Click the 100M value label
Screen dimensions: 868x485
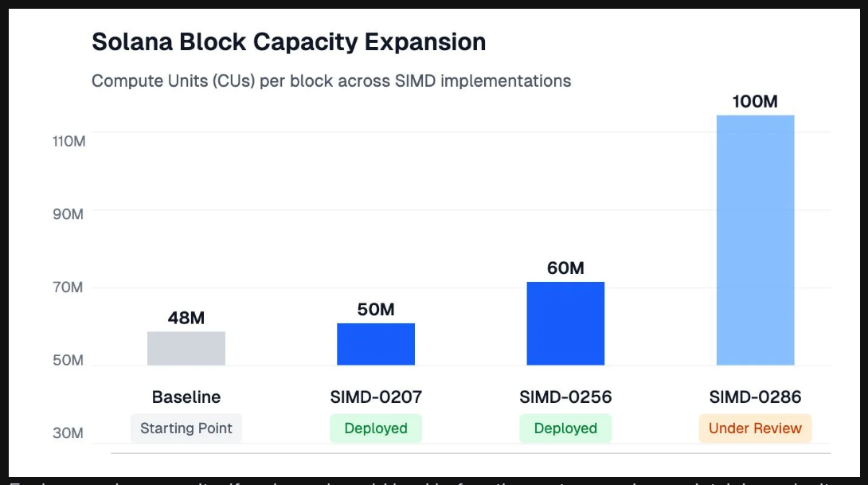[755, 102]
